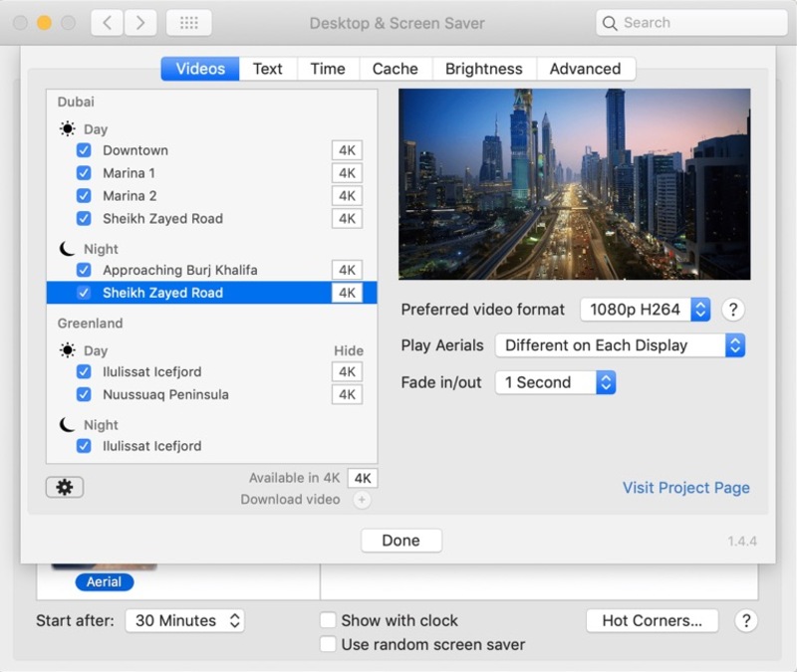797x672 pixels.
Task: Open Play Aerials dropdown
Action: [x=620, y=345]
